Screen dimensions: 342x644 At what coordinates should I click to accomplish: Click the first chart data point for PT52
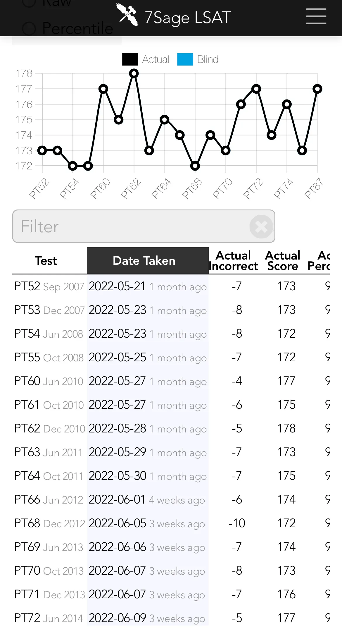(42, 150)
